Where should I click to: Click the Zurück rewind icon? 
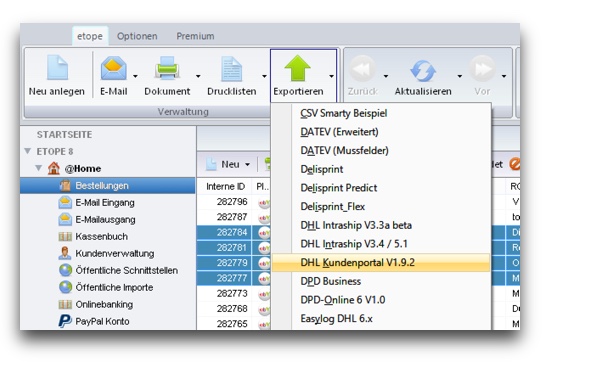pos(363,69)
